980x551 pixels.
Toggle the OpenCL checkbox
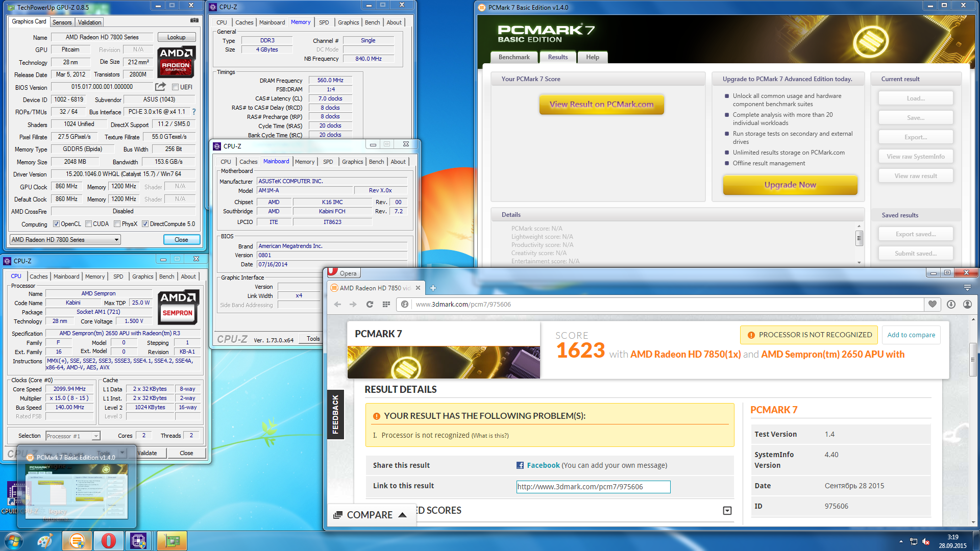(56, 224)
